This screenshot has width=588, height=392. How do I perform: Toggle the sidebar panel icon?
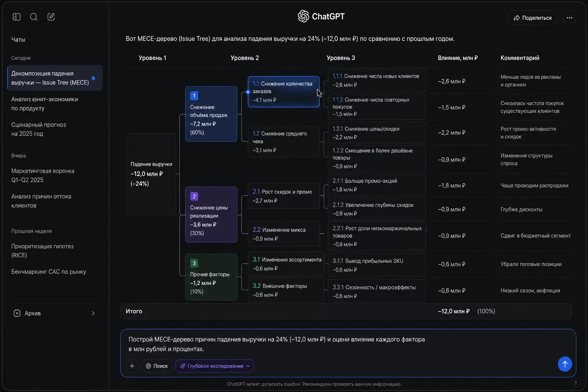[16, 17]
